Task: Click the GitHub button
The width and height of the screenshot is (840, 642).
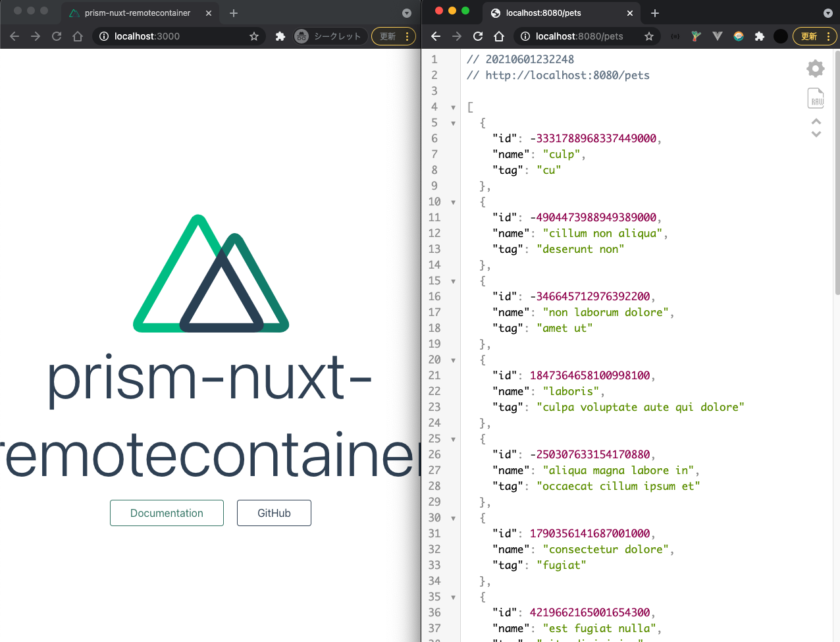Action: (274, 513)
